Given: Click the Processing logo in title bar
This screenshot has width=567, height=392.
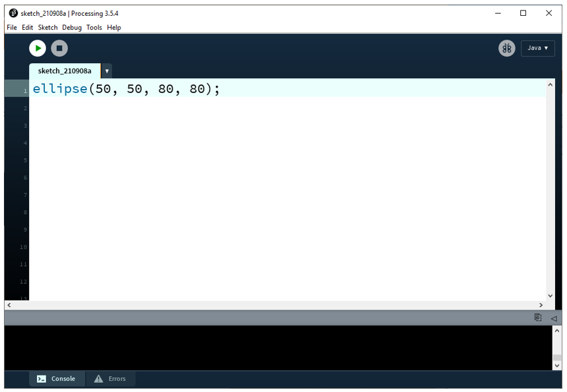Looking at the screenshot, I should click(13, 13).
